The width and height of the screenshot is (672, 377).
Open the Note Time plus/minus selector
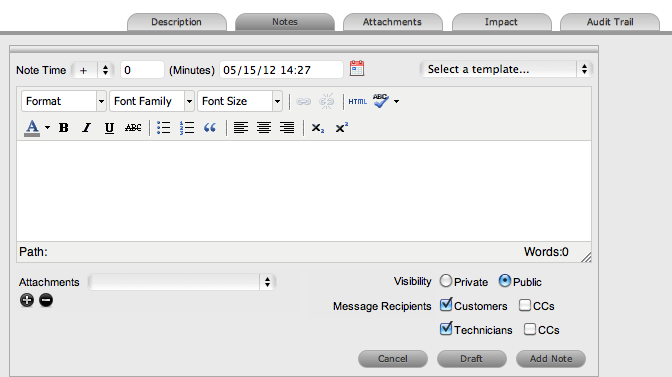click(93, 70)
